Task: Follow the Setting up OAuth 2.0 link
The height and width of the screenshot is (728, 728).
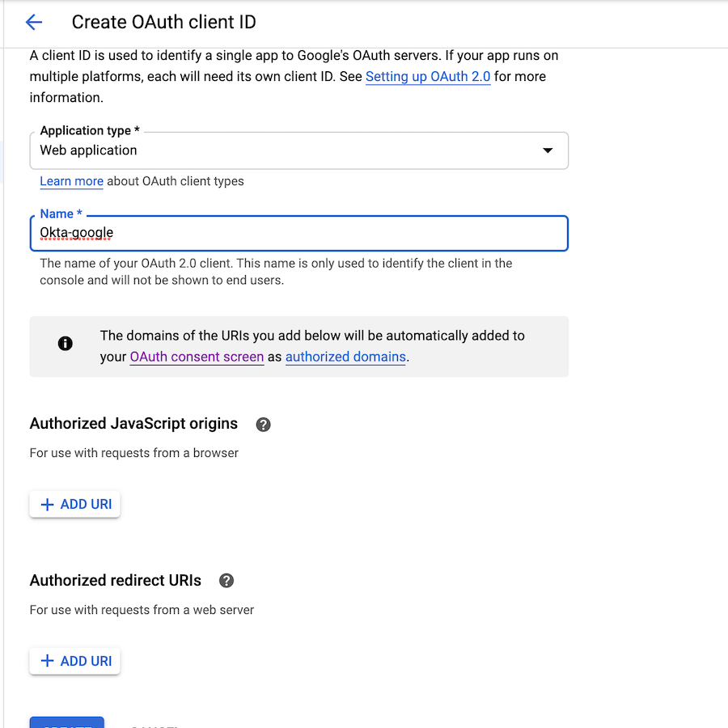Action: click(x=428, y=76)
